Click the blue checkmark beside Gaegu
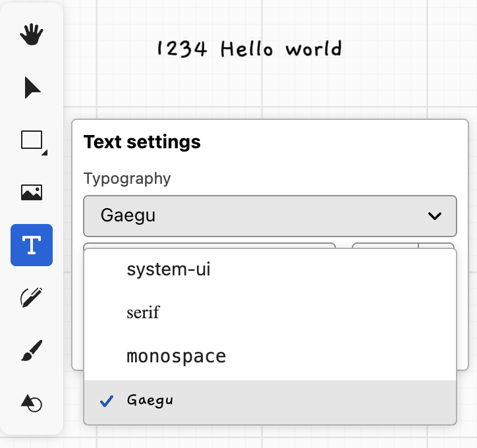The height and width of the screenshot is (448, 477). click(x=107, y=401)
